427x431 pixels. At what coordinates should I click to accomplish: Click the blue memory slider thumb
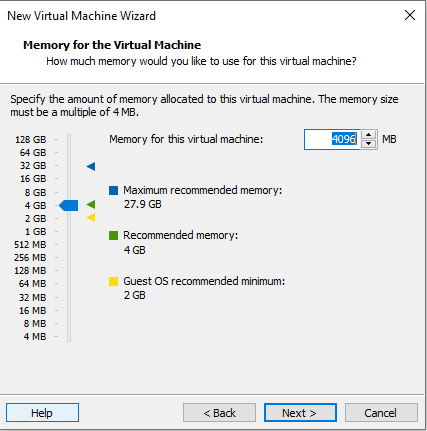69,205
